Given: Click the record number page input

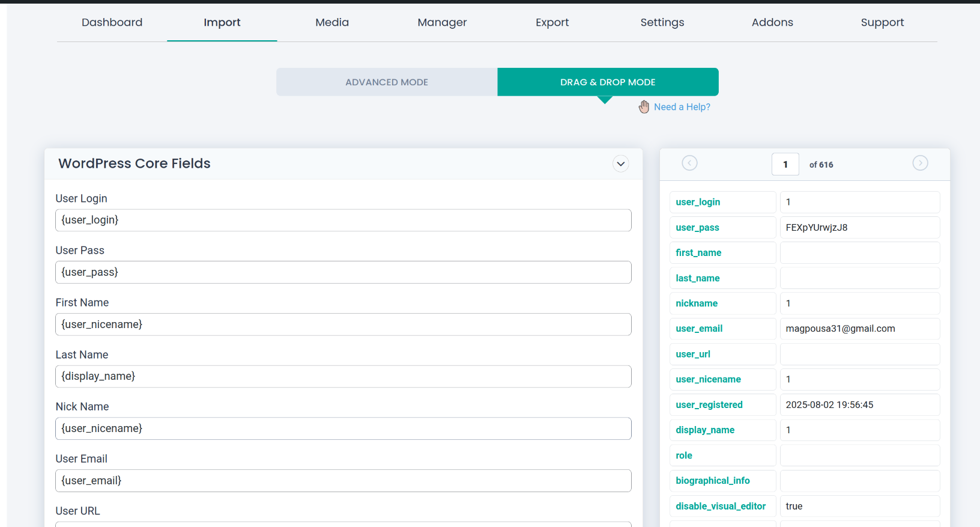Looking at the screenshot, I should 785,164.
